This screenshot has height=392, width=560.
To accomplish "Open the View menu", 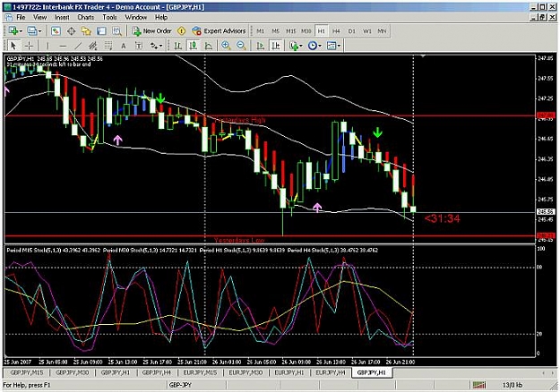I will click(x=40, y=17).
